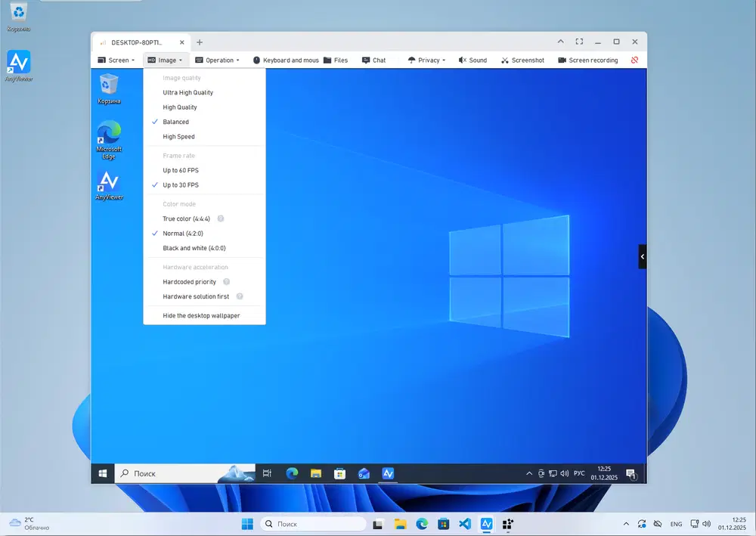Open File Explorer in remote taskbar
Image resolution: width=756 pixels, height=536 pixels.
316,474
